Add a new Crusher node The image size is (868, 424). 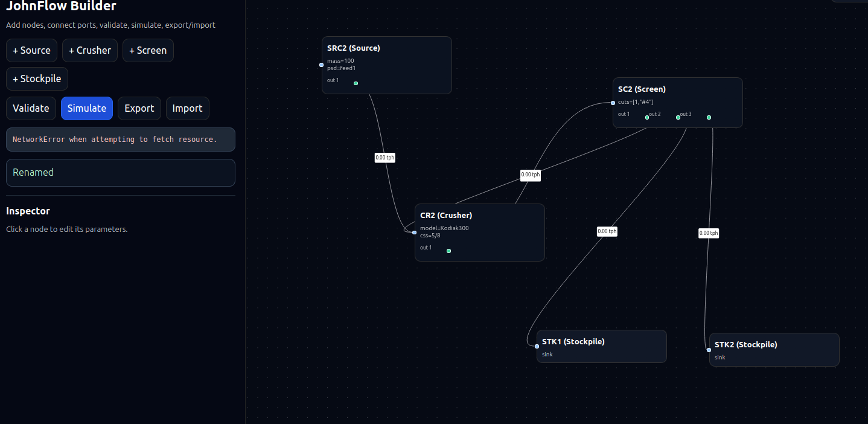(89, 51)
